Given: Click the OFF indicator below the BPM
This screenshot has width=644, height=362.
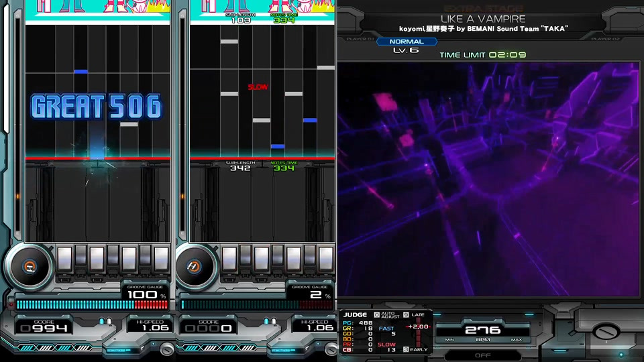Looking at the screenshot, I should 482,355.
